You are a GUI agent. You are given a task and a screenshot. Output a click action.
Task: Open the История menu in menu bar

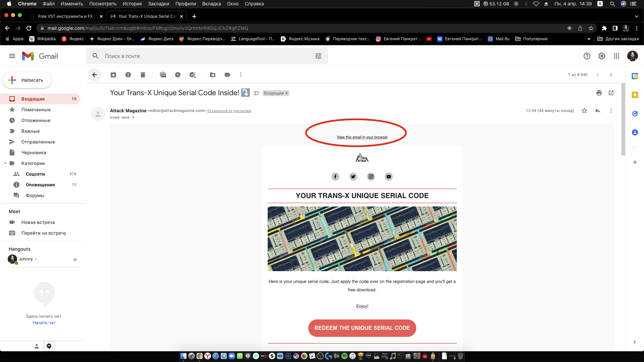coord(132,4)
